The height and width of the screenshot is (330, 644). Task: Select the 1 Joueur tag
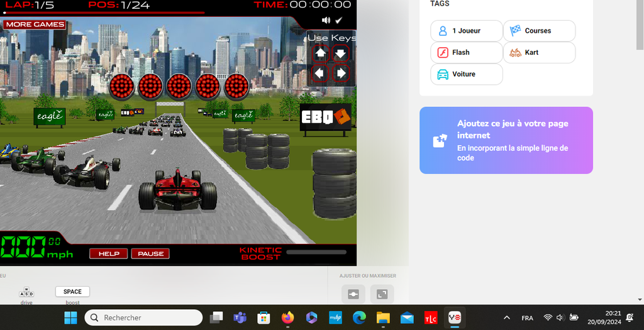[466, 31]
